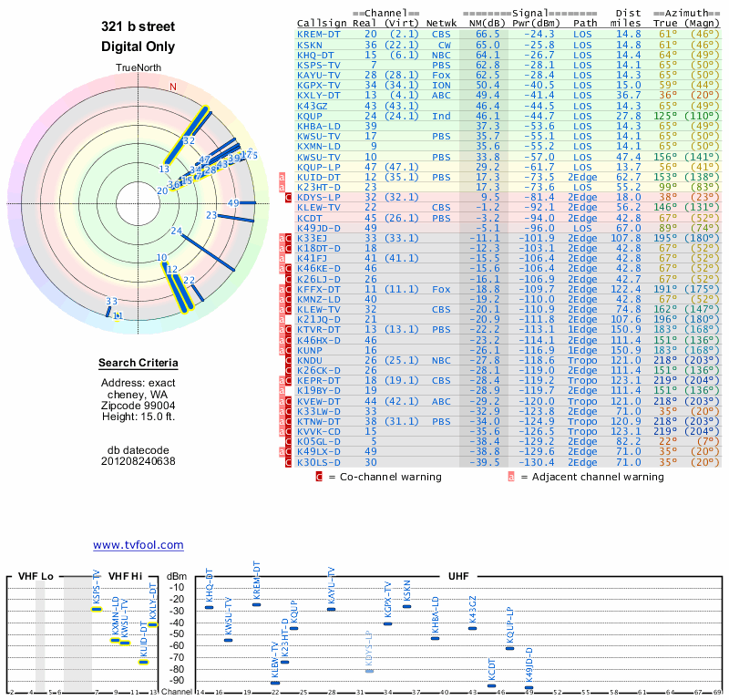Click adjacent warning icon beside KUID-DT row

tap(282, 177)
